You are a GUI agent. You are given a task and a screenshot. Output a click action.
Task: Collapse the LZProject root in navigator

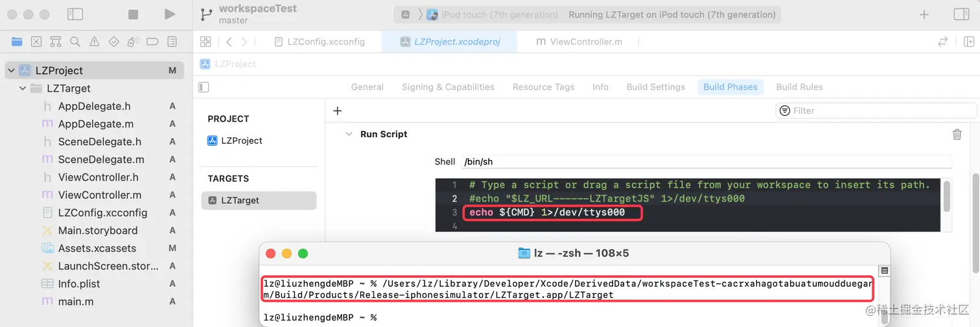tap(10, 71)
